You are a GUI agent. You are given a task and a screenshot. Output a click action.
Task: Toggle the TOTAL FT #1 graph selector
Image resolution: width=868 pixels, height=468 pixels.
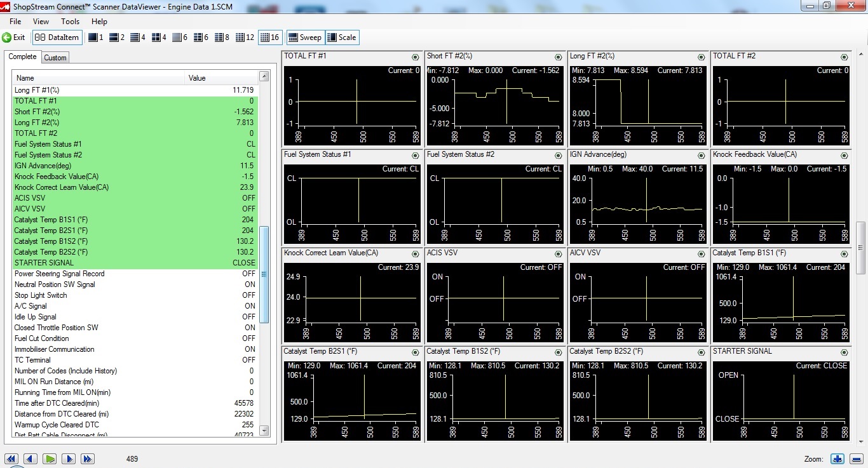(x=416, y=57)
